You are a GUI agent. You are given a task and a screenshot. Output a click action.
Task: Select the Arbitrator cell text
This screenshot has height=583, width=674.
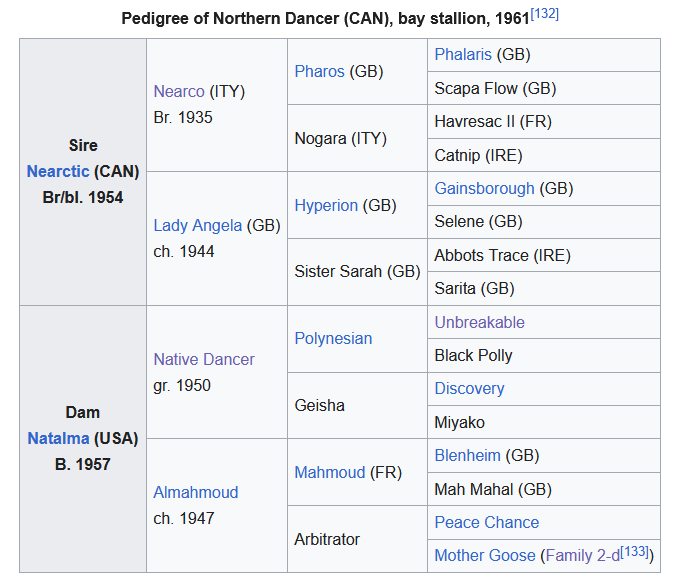click(327, 540)
